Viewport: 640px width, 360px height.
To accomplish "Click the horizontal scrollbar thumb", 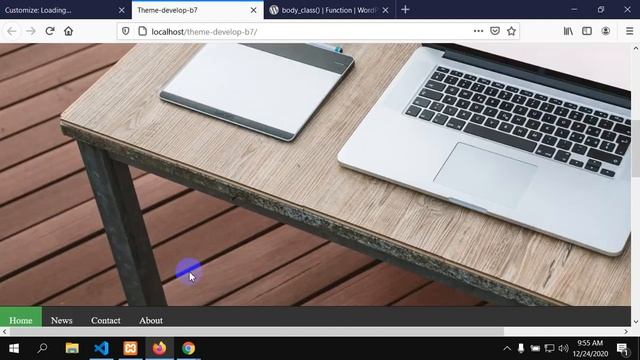I will 257,332.
